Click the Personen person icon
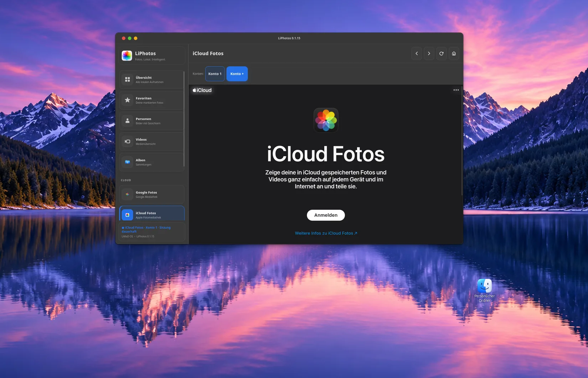This screenshot has width=588, height=378. click(127, 121)
